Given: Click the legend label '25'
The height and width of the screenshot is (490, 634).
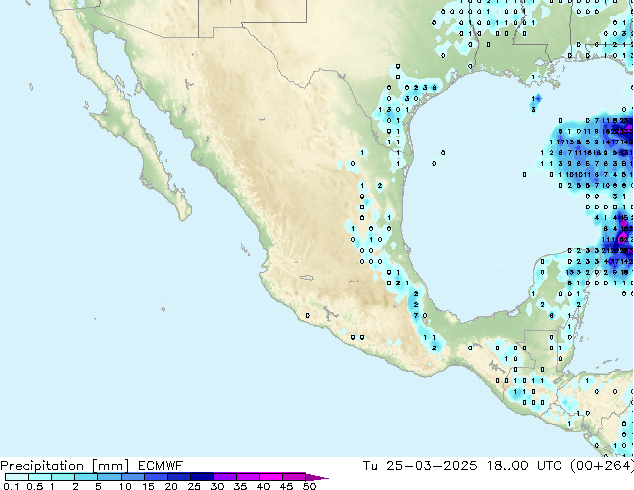Looking at the screenshot, I should pos(194,486).
